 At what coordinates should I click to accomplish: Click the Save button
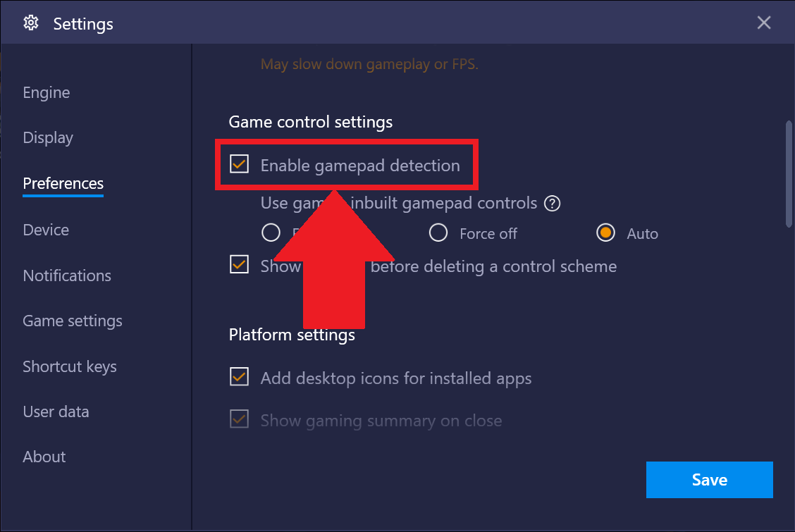click(x=709, y=480)
